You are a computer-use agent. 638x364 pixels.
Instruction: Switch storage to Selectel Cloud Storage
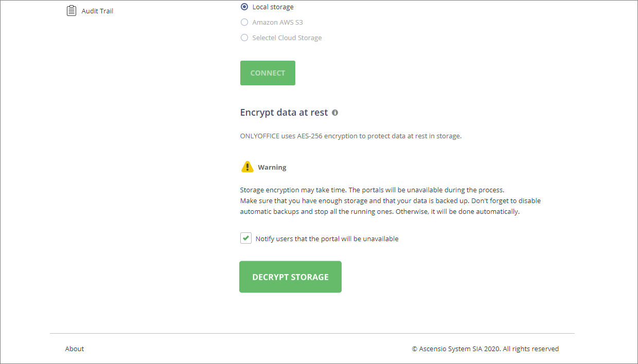(x=244, y=38)
